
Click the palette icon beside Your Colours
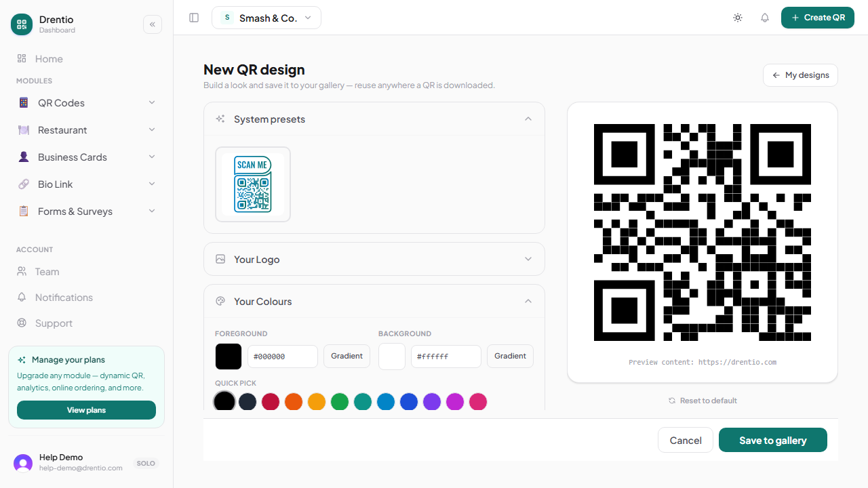pyautogui.click(x=220, y=302)
